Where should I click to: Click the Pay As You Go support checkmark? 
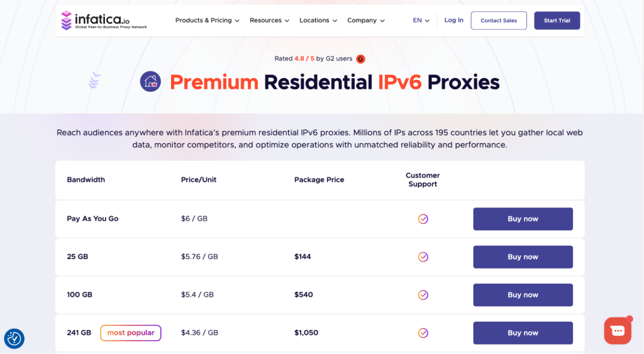coord(423,219)
